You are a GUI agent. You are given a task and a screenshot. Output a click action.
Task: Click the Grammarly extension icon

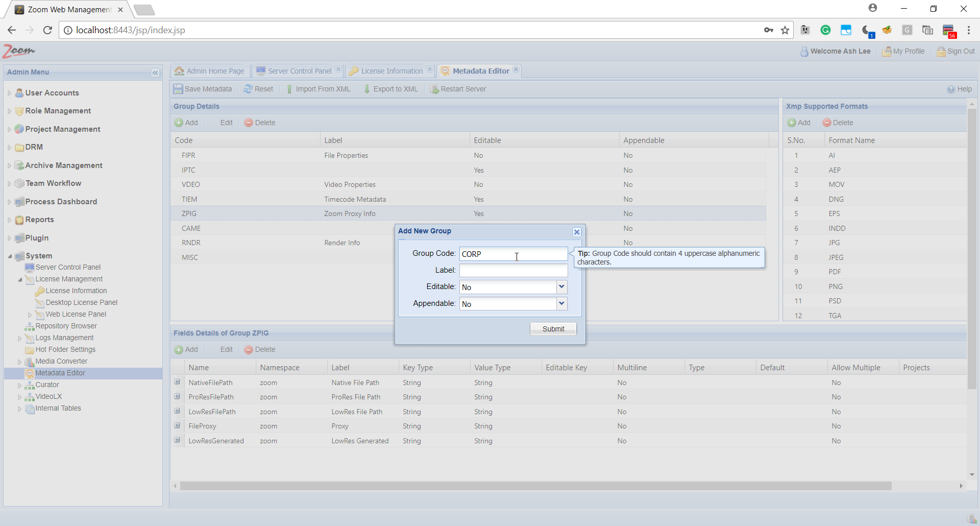point(825,30)
